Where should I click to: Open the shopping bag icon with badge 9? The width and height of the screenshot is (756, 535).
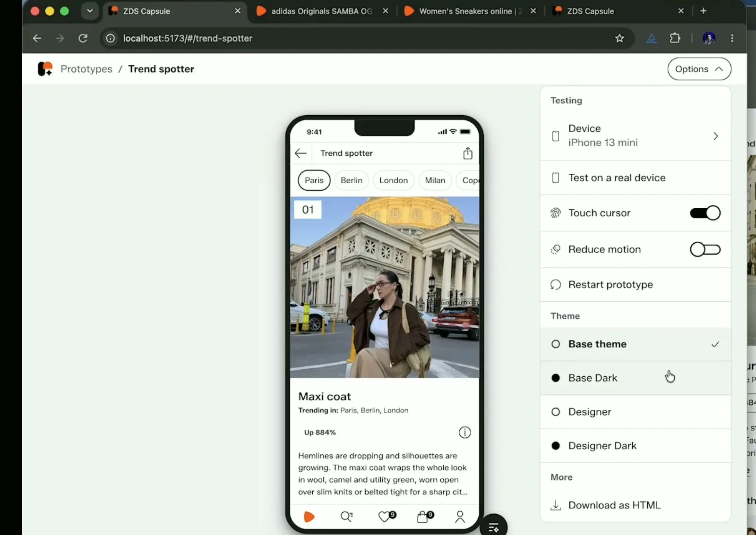425,517
